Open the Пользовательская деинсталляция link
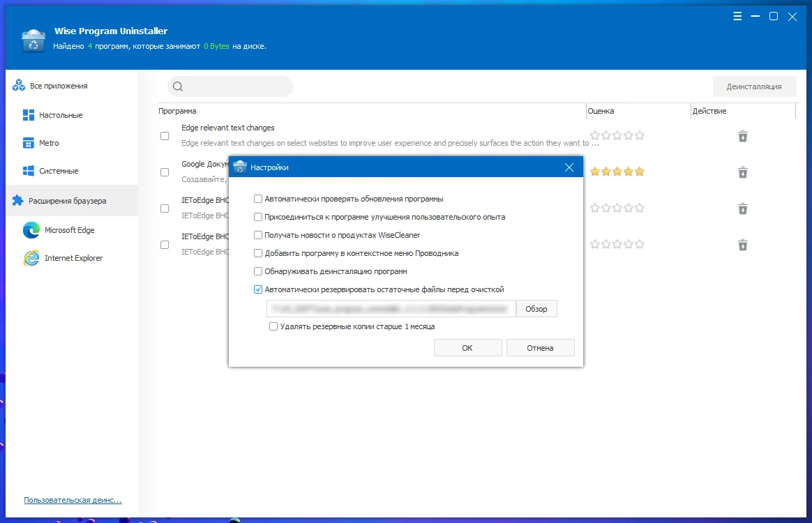 73,500
